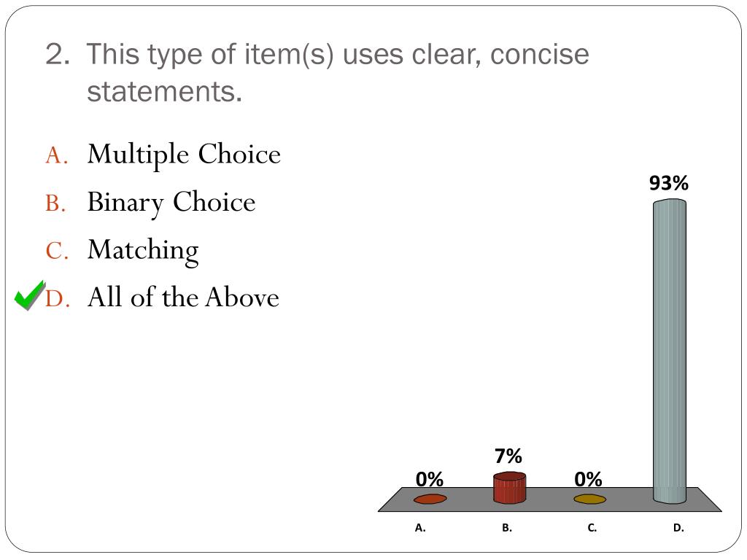Click the yellow disc for option C
The height and width of the screenshot is (560, 747).
click(589, 499)
